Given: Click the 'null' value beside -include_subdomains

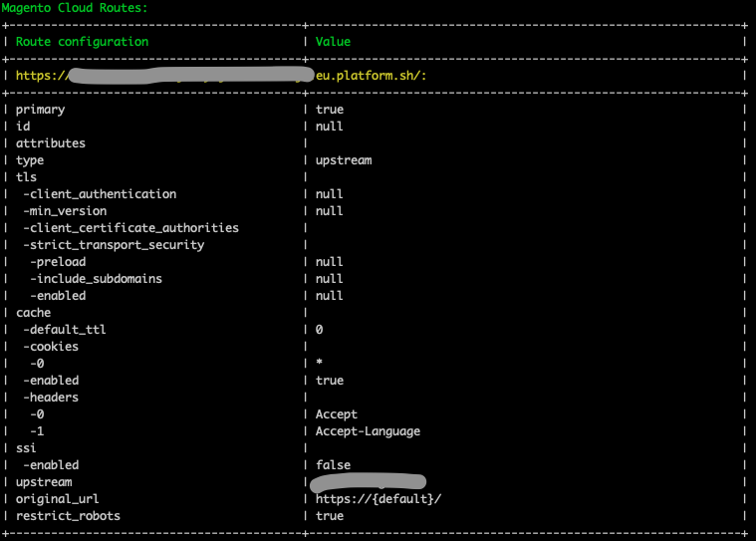Looking at the screenshot, I should click(330, 279).
